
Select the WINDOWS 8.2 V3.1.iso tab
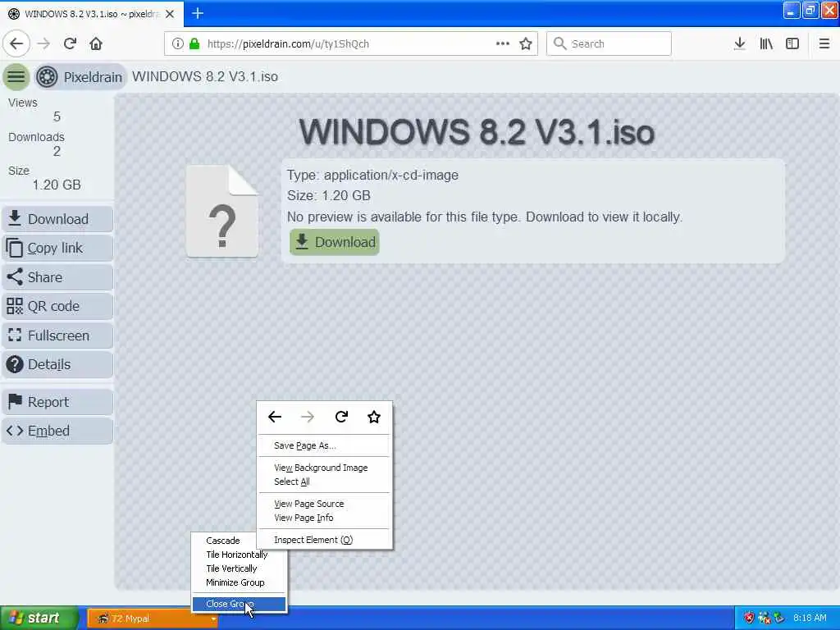click(x=92, y=14)
